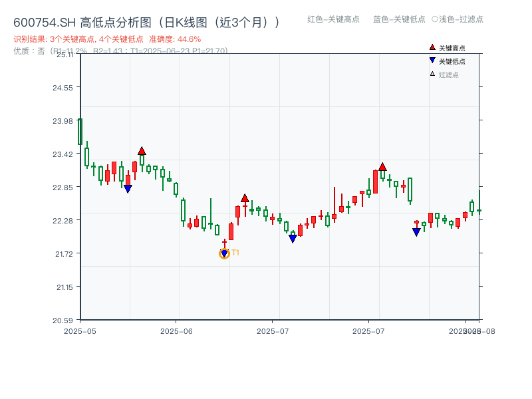Click the red triangle at the mid-July peak

[382, 167]
